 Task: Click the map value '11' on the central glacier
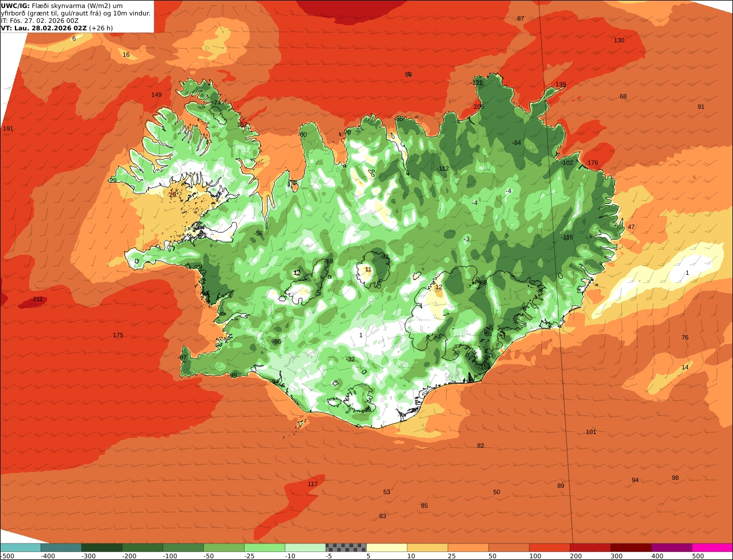pos(368,269)
